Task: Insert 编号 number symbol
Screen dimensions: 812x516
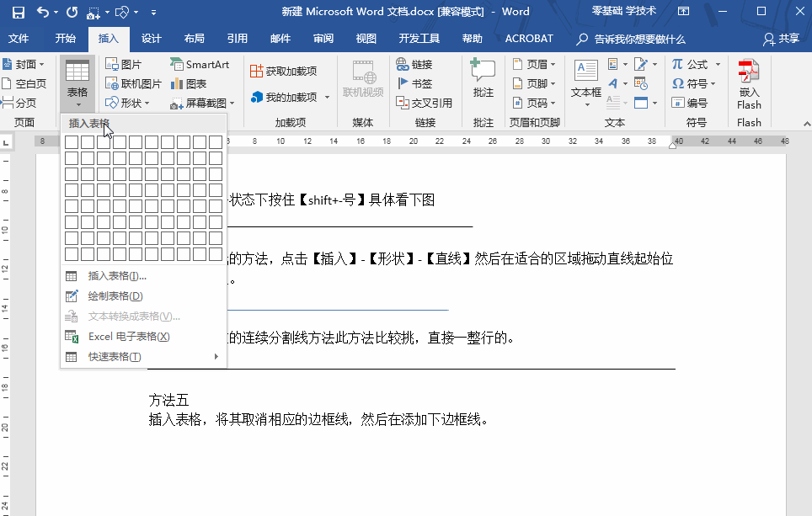Action: coord(689,103)
